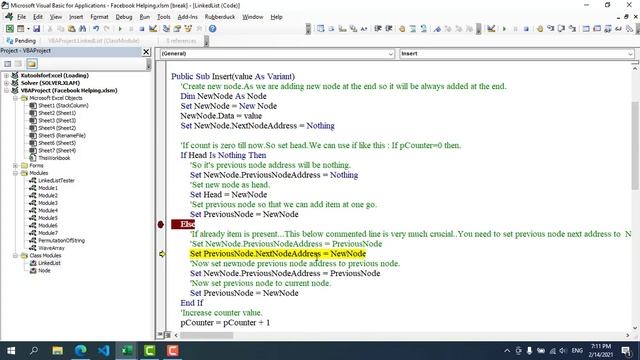
Task: Collapse VBAProject (Facebook Helping.xlsm) node
Action: 6,90
